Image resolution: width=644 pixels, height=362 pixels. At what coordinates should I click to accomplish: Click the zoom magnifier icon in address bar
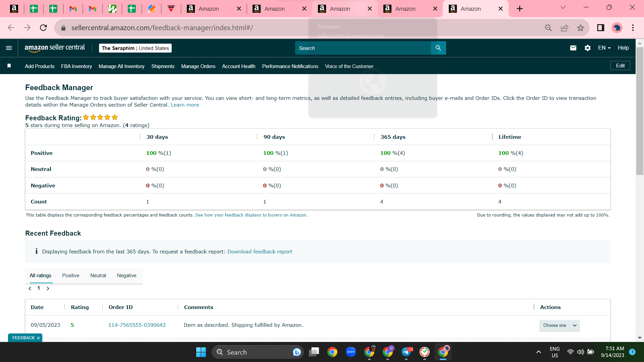[548, 28]
